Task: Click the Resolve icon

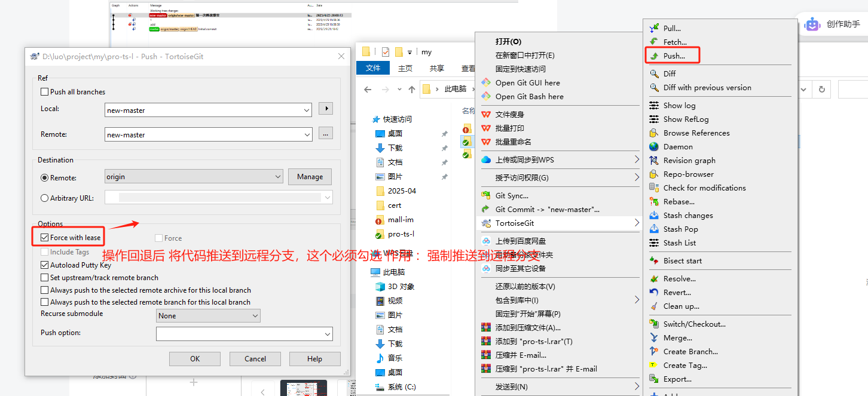Action: (654, 278)
